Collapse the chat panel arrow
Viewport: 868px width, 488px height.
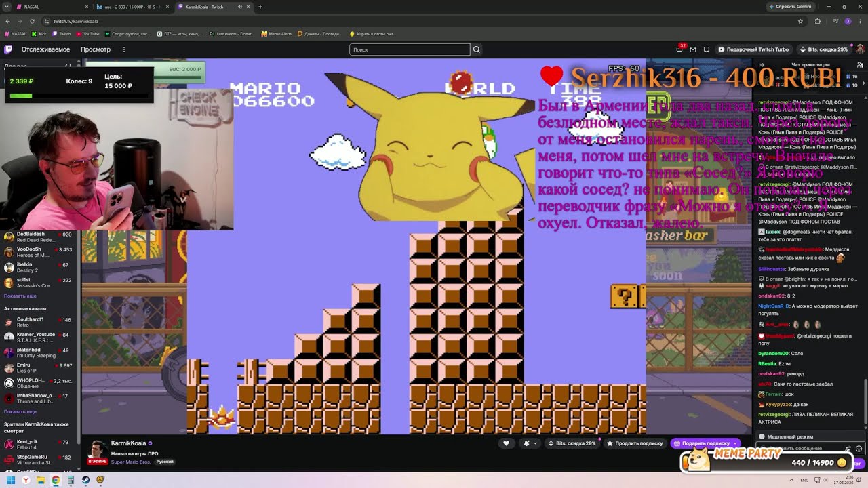click(762, 65)
